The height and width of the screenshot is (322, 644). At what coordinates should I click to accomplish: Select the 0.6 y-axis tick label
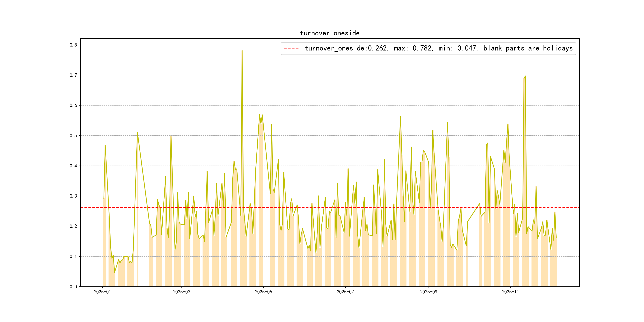tap(73, 106)
